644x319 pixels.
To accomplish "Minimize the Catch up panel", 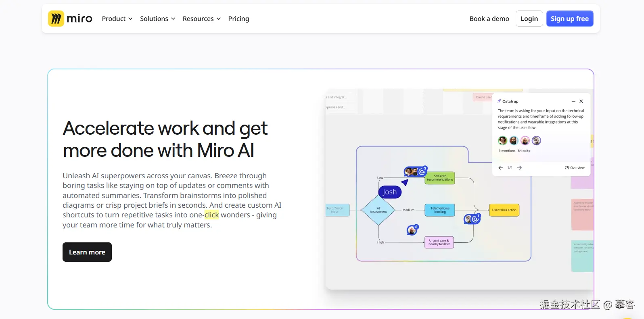I will click(x=573, y=101).
